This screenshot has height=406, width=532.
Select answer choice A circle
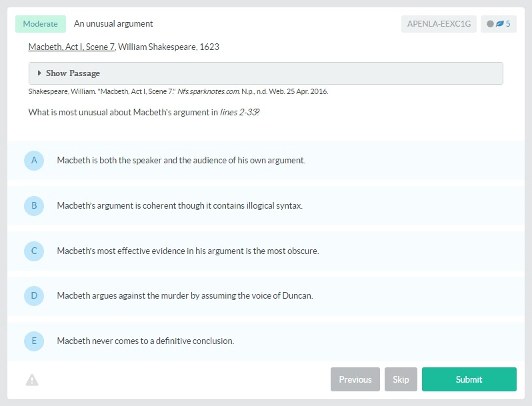[x=34, y=161]
